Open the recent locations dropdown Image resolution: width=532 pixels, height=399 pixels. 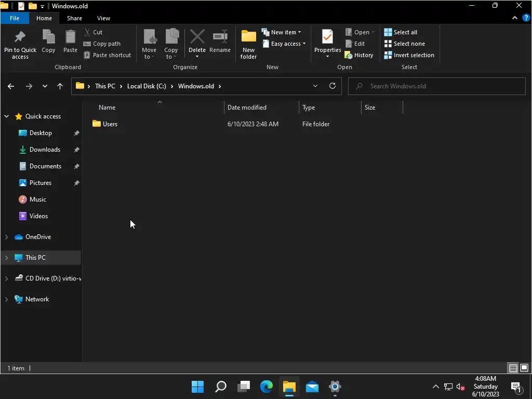[45, 86]
